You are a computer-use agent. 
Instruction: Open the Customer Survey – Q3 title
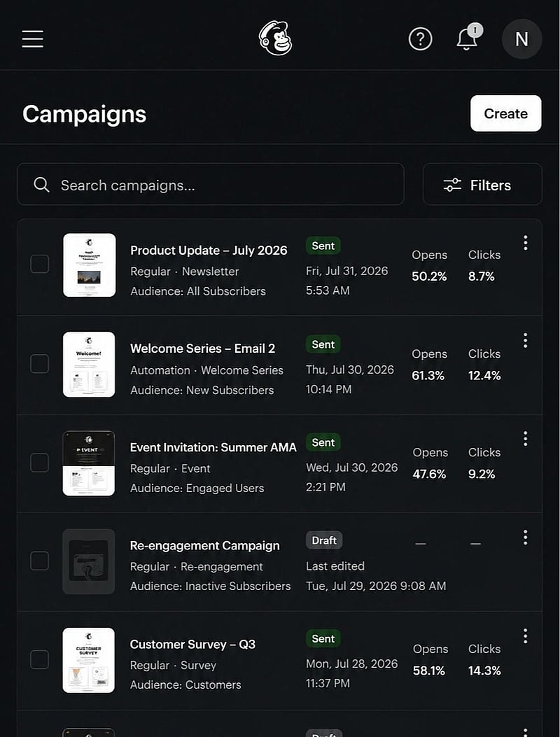point(192,645)
